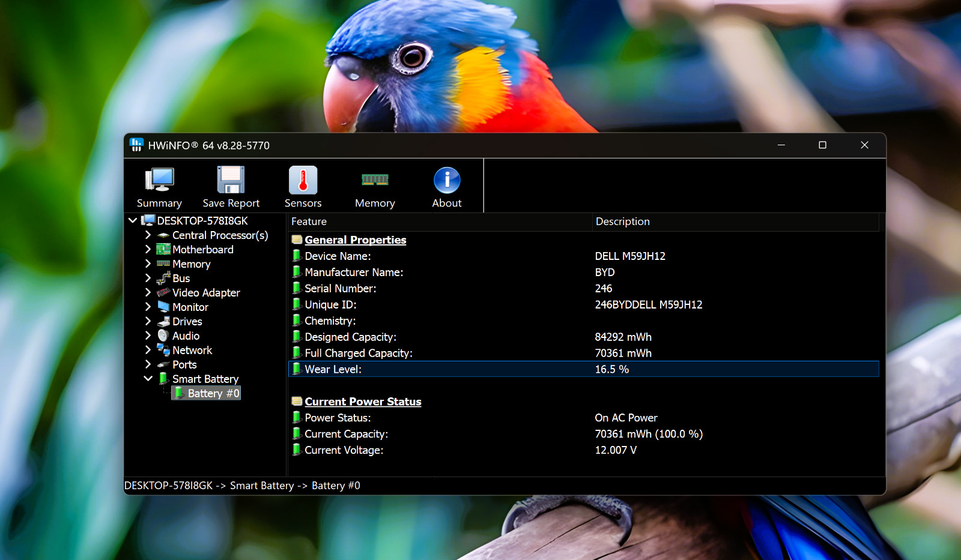The height and width of the screenshot is (560, 961).
Task: Open the Memory toolbar icon
Action: click(375, 179)
